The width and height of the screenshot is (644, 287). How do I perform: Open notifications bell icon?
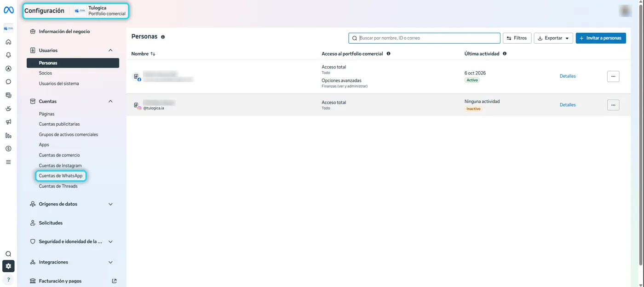[x=8, y=55]
